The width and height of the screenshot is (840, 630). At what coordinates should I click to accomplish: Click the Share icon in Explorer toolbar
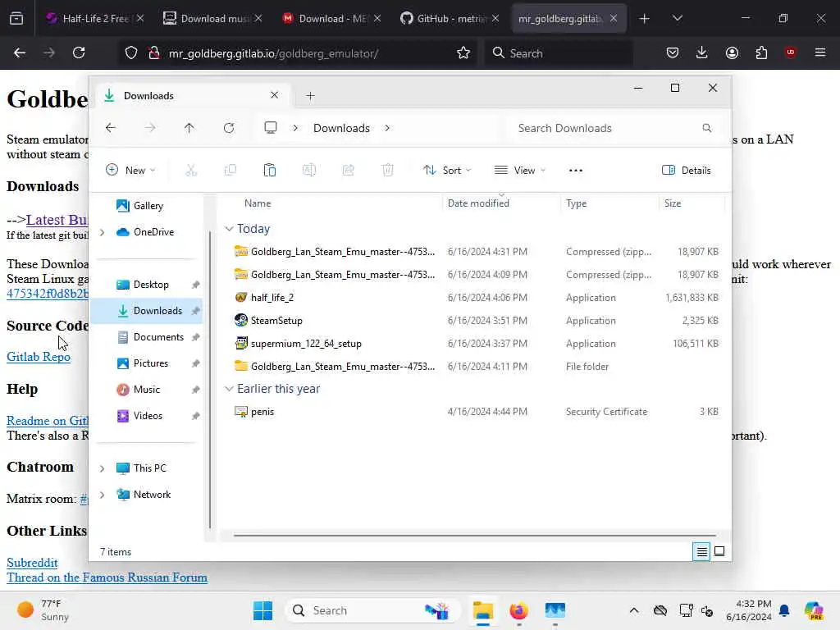348,171
